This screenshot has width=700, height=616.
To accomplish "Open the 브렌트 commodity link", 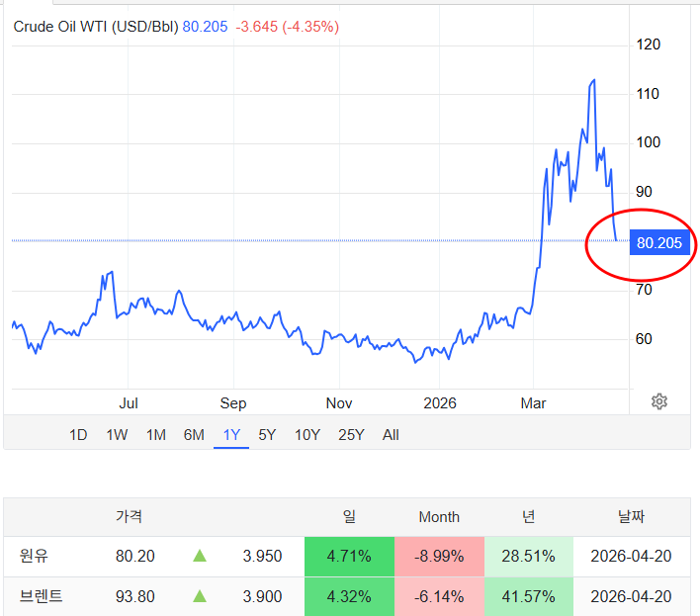I will coord(41,596).
